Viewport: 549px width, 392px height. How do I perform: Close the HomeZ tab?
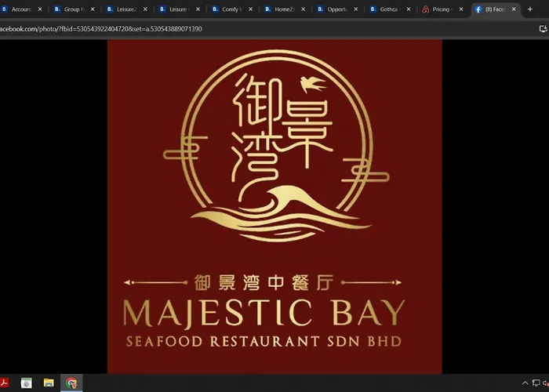tap(304, 9)
